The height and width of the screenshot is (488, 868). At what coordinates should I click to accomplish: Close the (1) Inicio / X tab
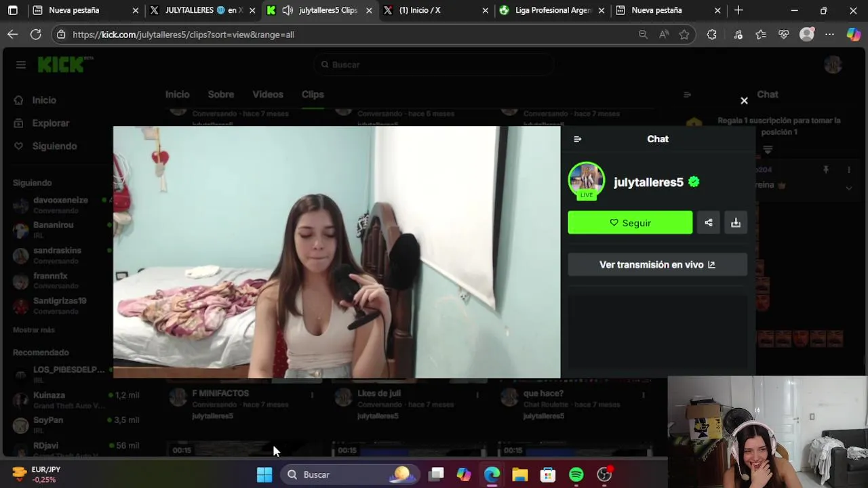[x=486, y=10]
